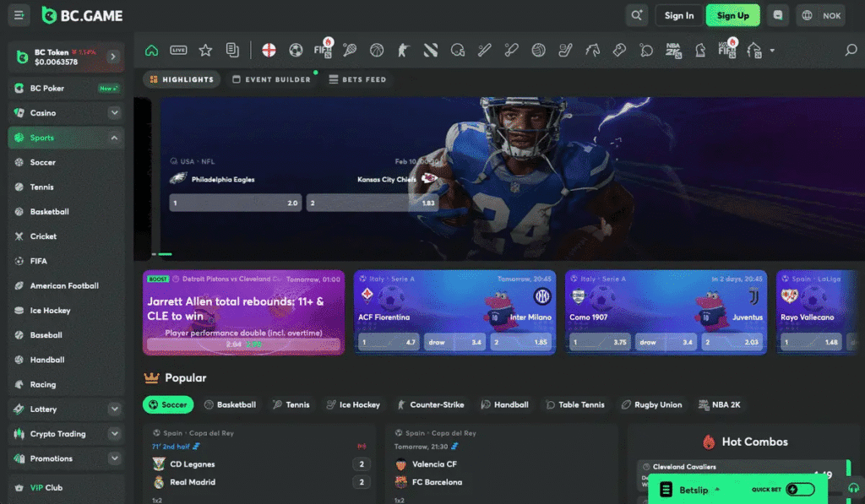
Task: Open favorites via the star icon
Action: point(205,50)
